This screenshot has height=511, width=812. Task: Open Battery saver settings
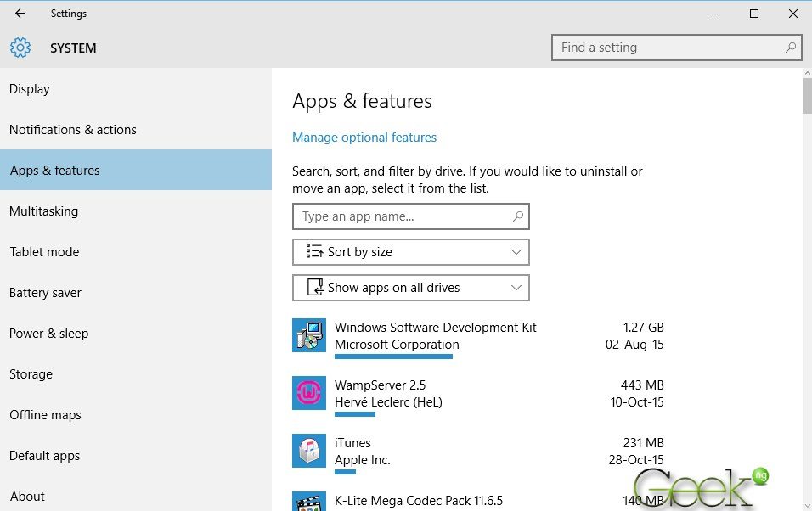click(x=136, y=293)
